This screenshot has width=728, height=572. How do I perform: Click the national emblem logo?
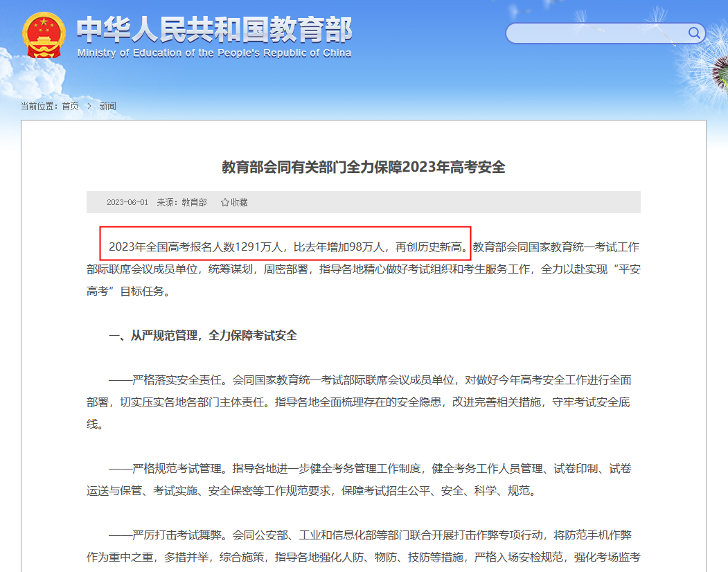pyautogui.click(x=44, y=36)
